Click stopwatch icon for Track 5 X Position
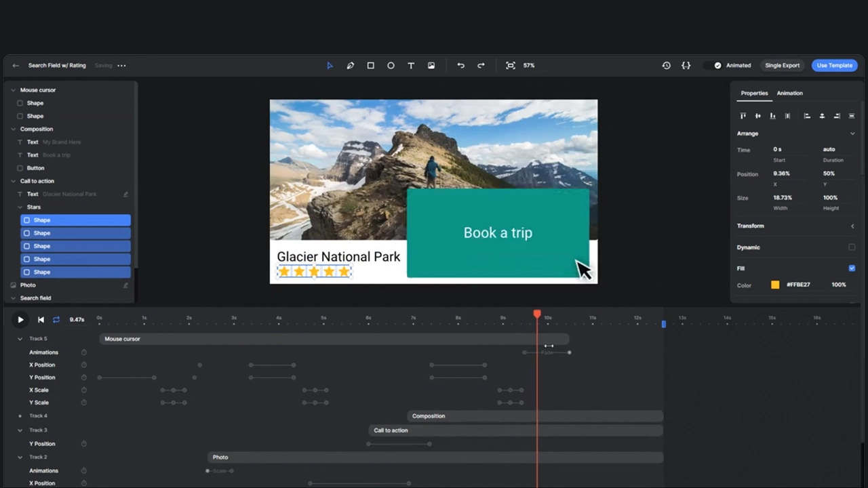Image resolution: width=868 pixels, height=488 pixels. [84, 365]
